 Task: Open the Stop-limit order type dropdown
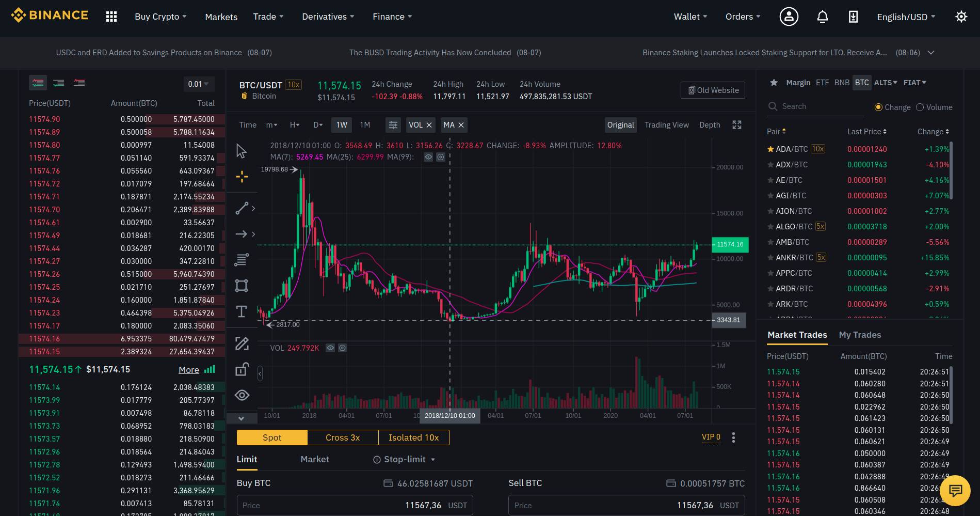point(404,459)
